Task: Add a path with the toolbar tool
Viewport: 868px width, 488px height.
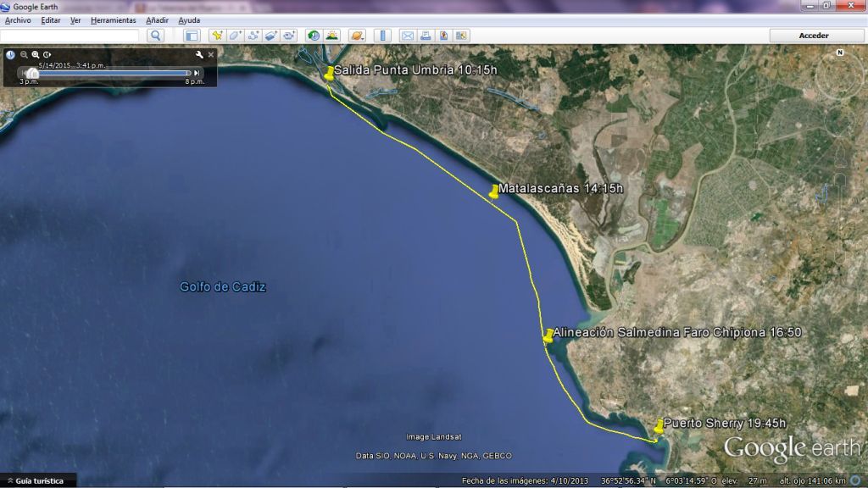Action: pos(253,36)
